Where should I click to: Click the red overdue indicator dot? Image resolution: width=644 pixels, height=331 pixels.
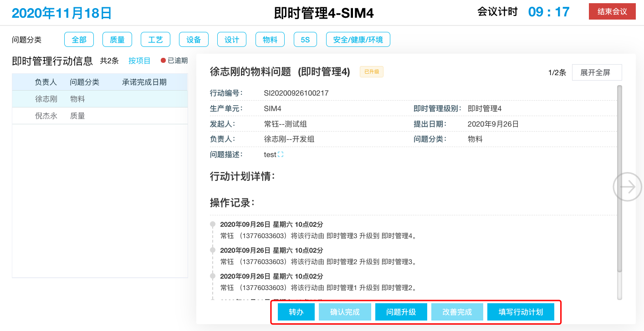coord(163,61)
